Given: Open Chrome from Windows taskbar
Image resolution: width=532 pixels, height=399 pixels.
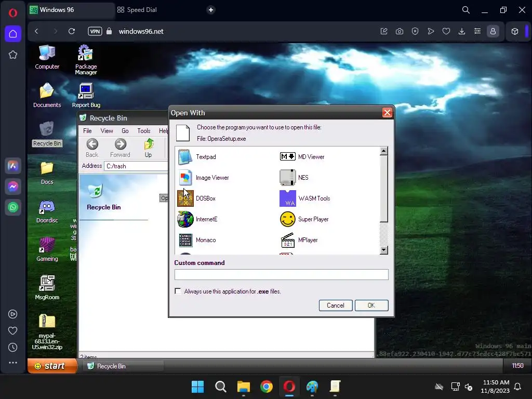Looking at the screenshot, I should [x=267, y=387].
